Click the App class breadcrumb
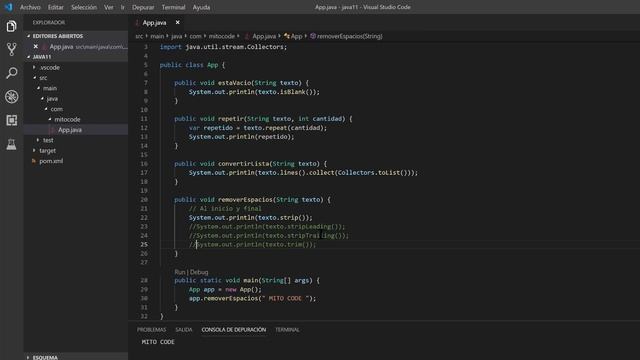 pyautogui.click(x=296, y=36)
